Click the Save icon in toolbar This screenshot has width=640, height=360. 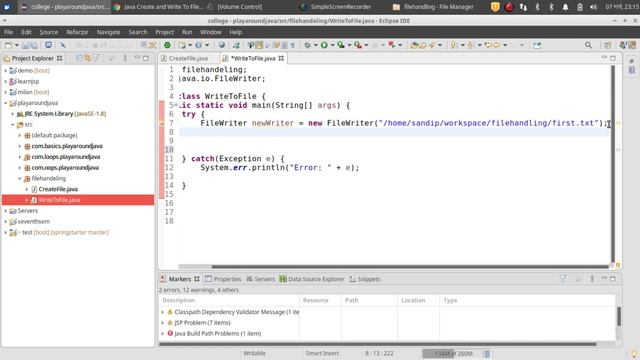click(25, 45)
